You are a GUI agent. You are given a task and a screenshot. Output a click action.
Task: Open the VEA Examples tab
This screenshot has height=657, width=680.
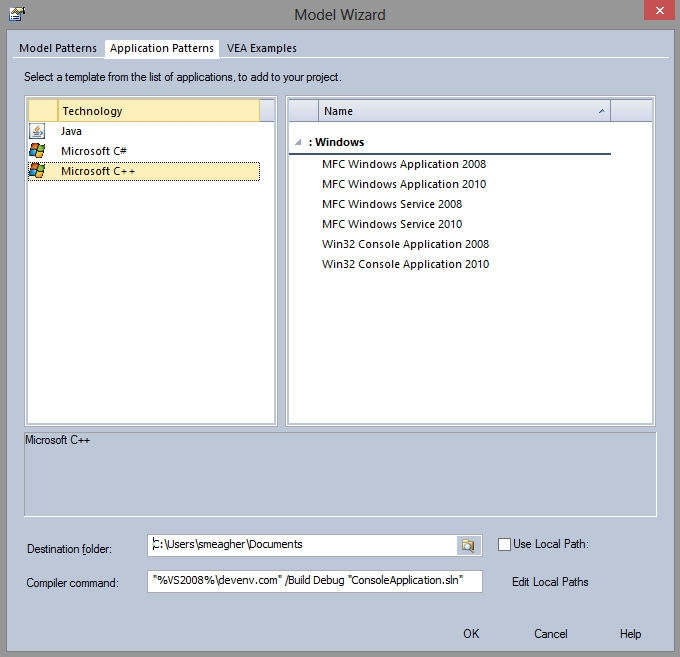[261, 48]
